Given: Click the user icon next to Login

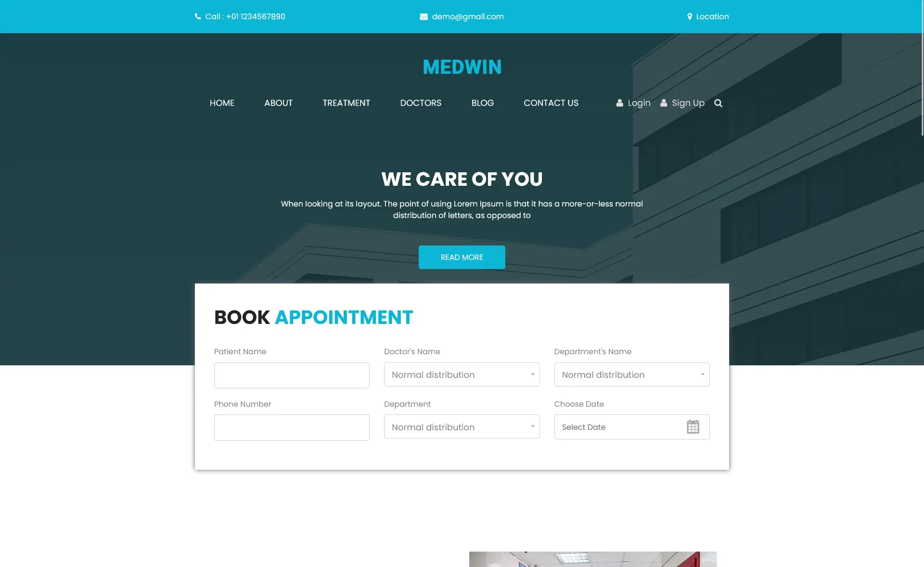Looking at the screenshot, I should point(620,103).
